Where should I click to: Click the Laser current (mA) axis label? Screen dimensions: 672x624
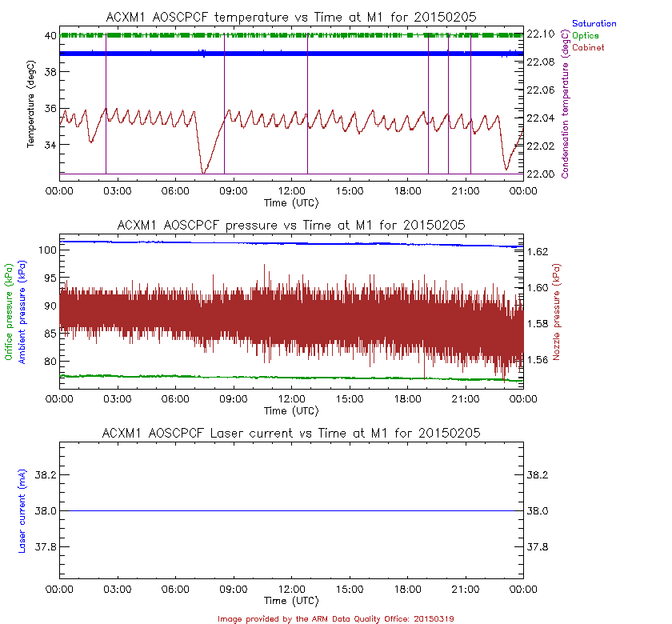(x=22, y=510)
